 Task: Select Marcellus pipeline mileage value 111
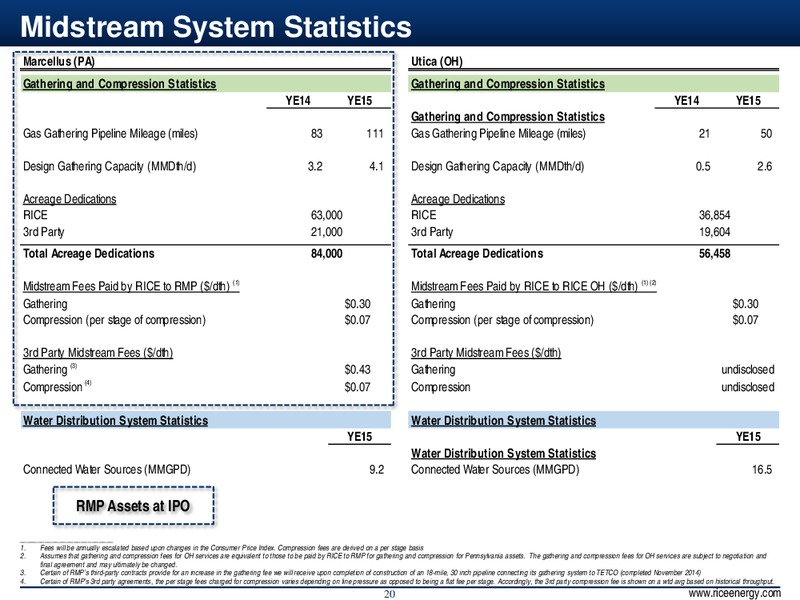[x=374, y=134]
